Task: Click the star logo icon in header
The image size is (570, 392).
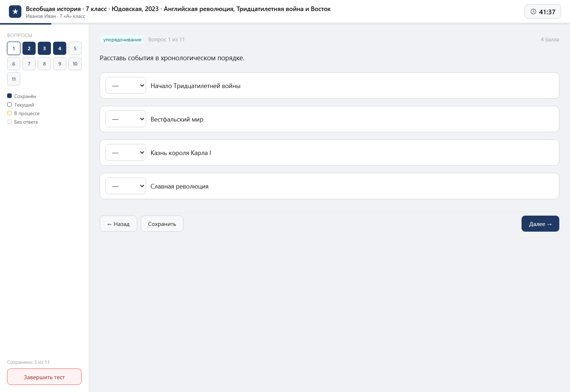Action: pyautogui.click(x=15, y=12)
